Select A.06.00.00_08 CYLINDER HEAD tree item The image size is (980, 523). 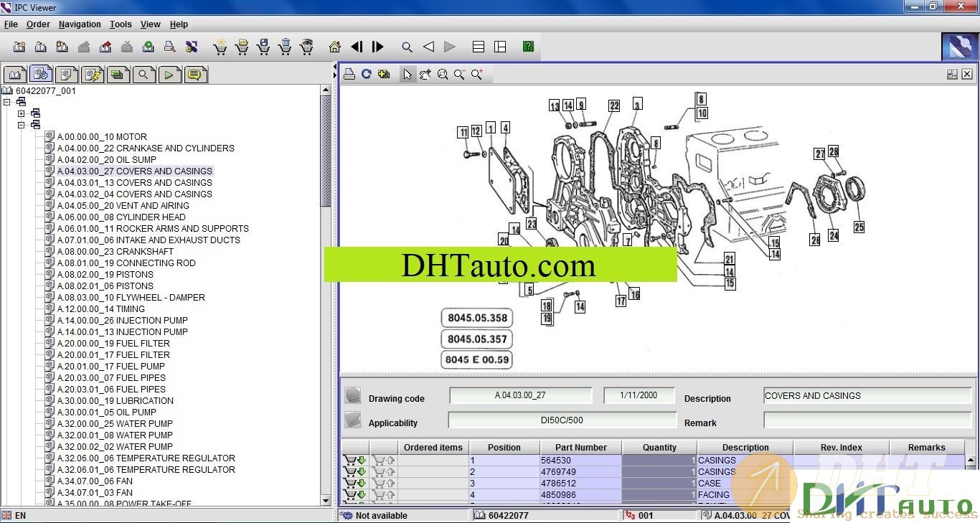click(x=121, y=217)
